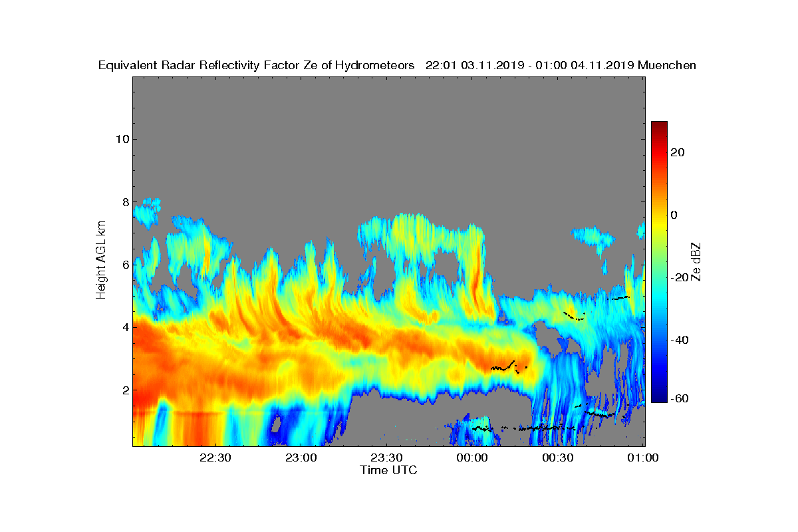Click the 'Height AGL km' axis label
This screenshot has width=798, height=532.
coord(101,261)
